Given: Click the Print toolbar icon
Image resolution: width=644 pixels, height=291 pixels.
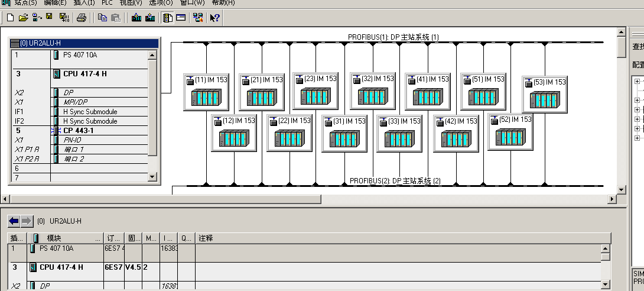Looking at the screenshot, I should pos(82,18).
